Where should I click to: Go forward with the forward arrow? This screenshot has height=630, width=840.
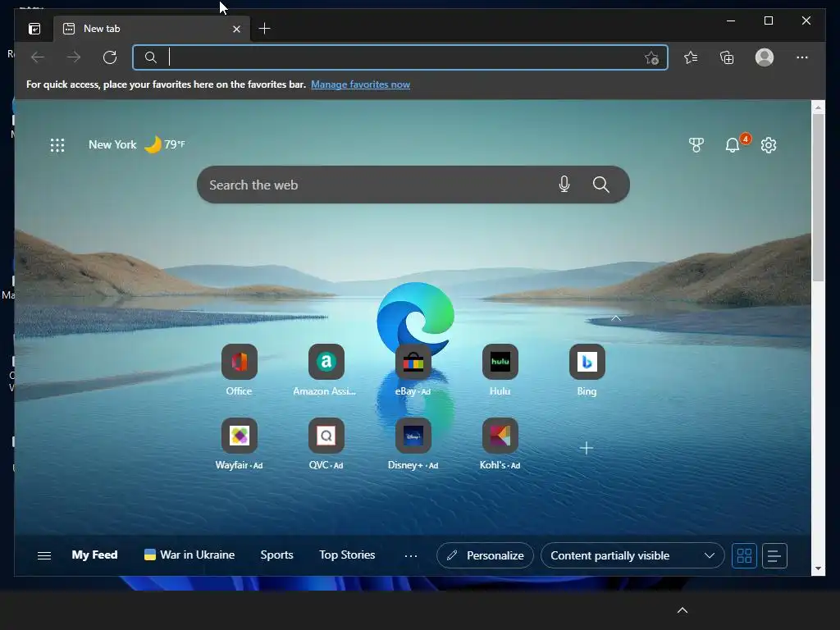click(x=74, y=57)
